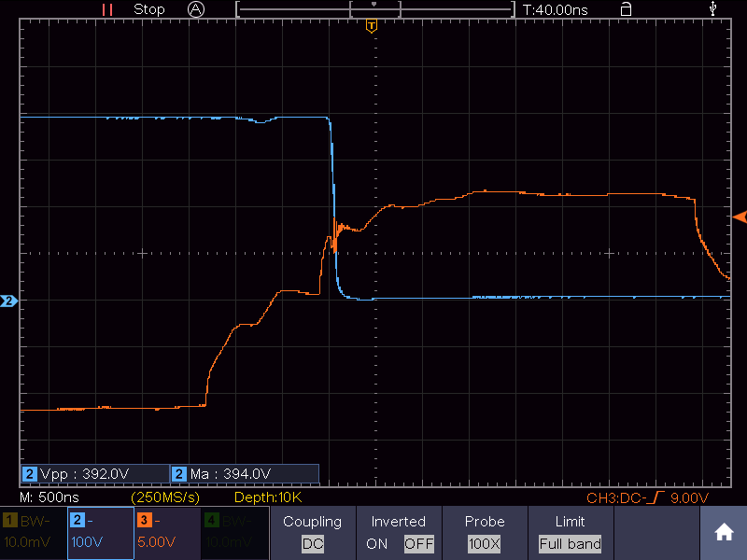This screenshot has width=747, height=560.
Task: Click the USB connection icon
Action: (x=712, y=8)
